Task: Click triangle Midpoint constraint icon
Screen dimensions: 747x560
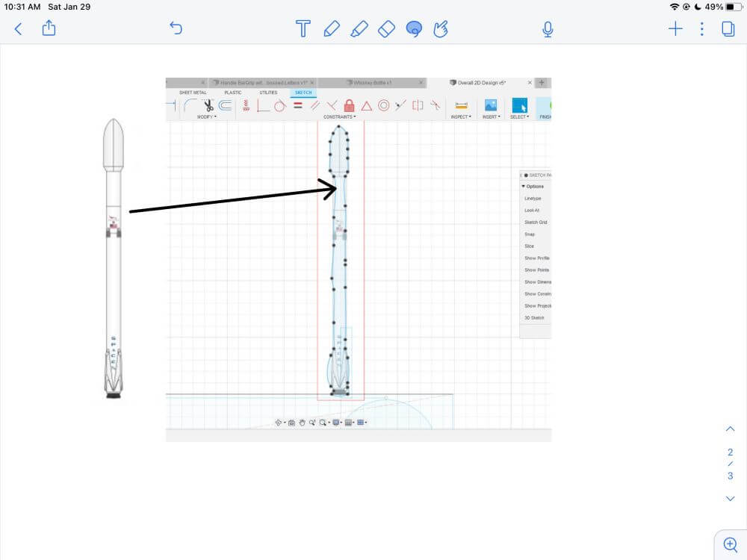Action: point(366,106)
